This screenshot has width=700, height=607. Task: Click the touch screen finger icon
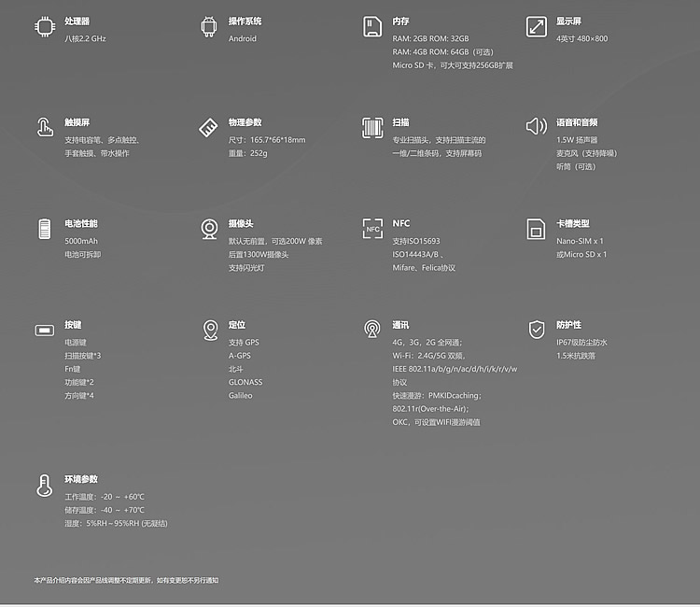(x=44, y=127)
